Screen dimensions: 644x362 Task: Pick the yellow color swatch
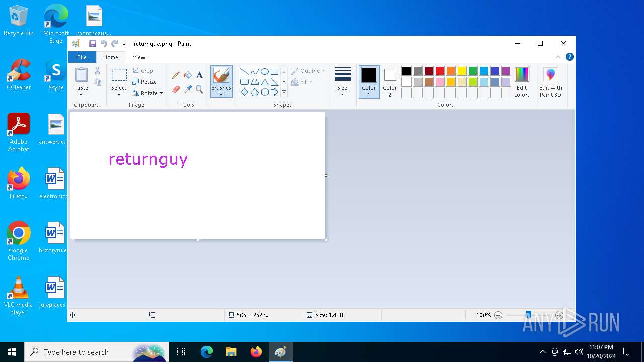pyautogui.click(x=462, y=71)
